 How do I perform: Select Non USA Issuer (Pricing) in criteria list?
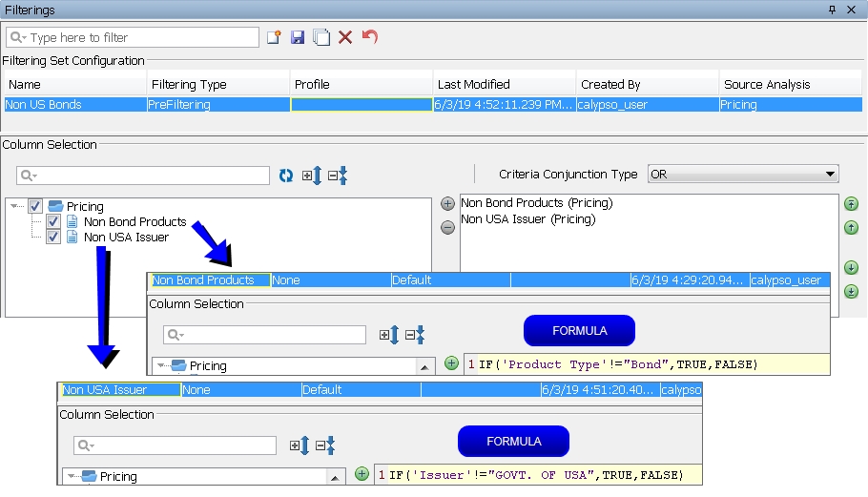(528, 218)
